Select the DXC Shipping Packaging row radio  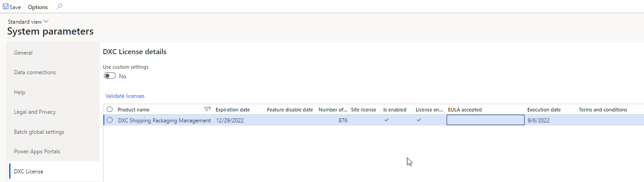pos(109,120)
